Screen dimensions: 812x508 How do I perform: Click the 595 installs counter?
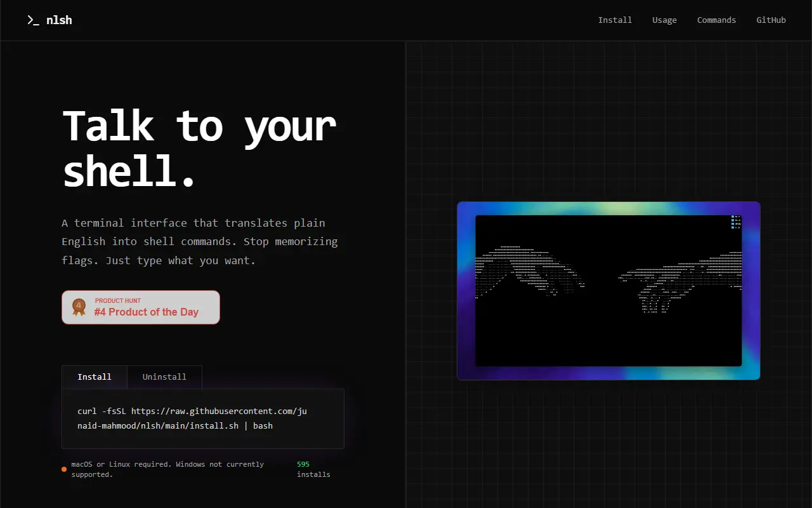[313, 469]
